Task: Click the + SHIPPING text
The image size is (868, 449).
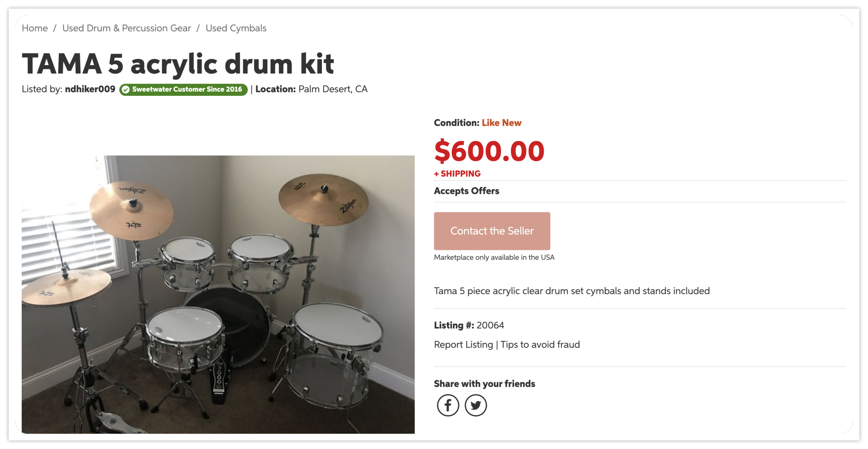Action: 457,174
